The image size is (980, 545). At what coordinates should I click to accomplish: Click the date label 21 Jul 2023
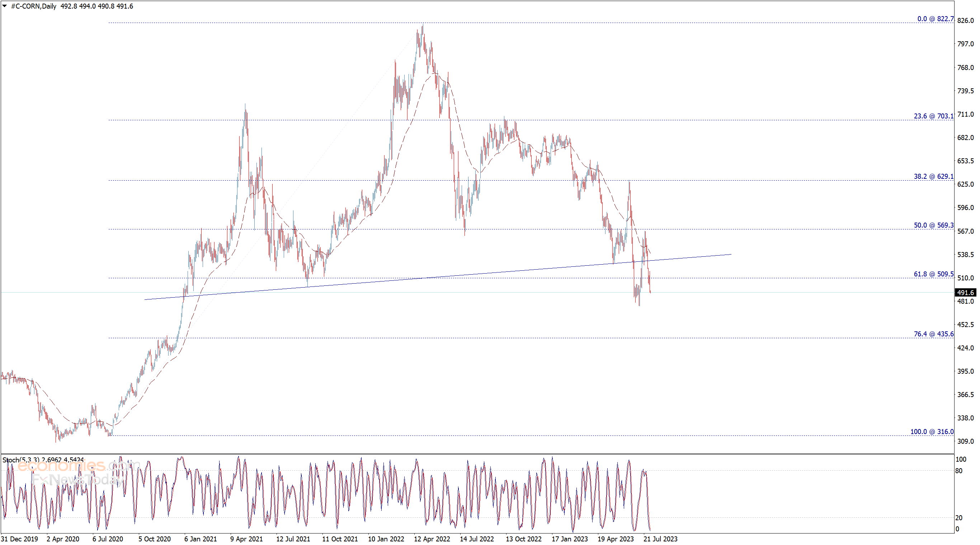[x=660, y=539]
